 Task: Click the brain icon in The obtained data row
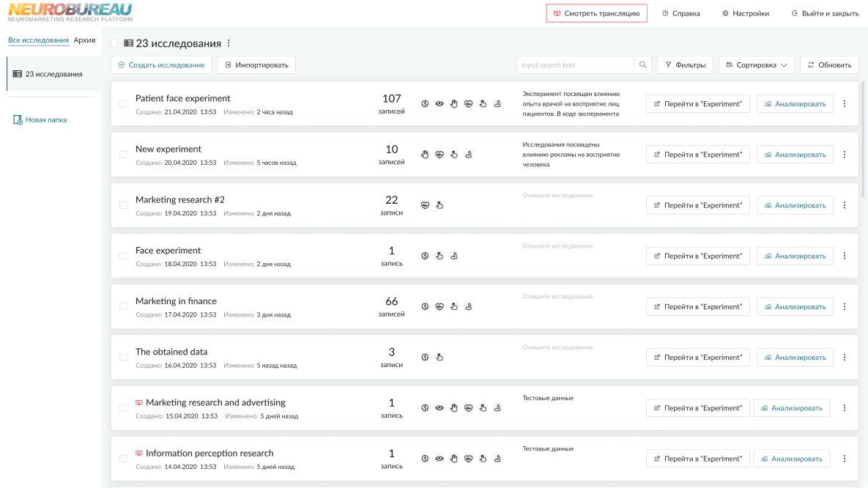pyautogui.click(x=425, y=357)
